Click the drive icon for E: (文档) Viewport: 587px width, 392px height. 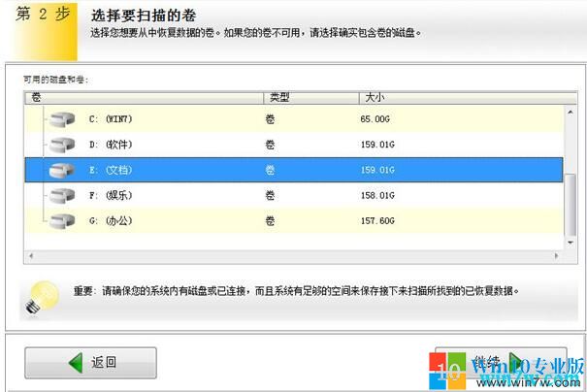click(62, 171)
